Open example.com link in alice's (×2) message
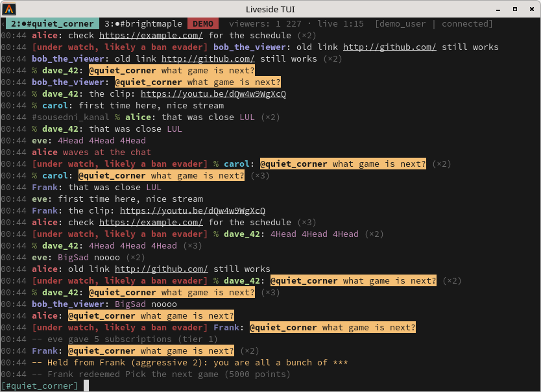This screenshot has height=392, width=541. click(150, 36)
